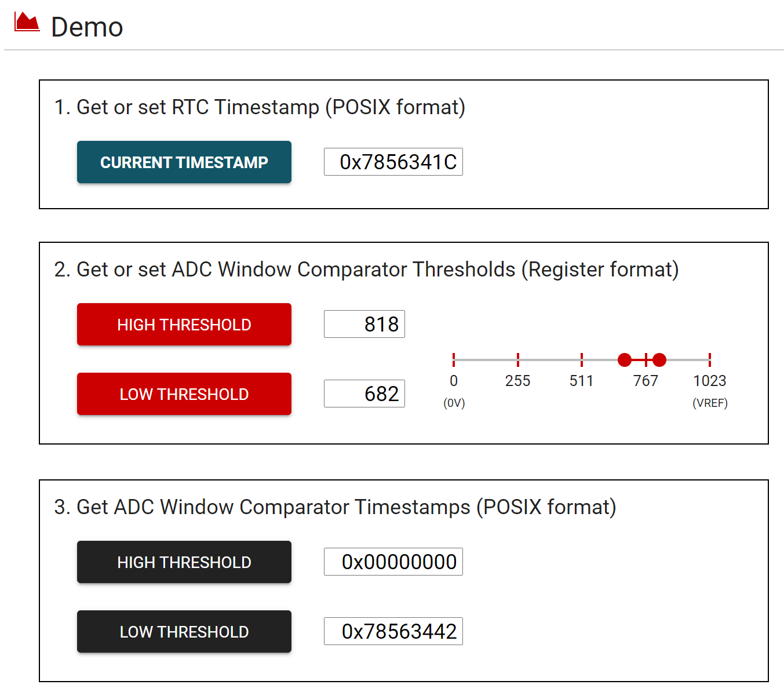Select the timestamp field showing 0x78563442

(393, 631)
